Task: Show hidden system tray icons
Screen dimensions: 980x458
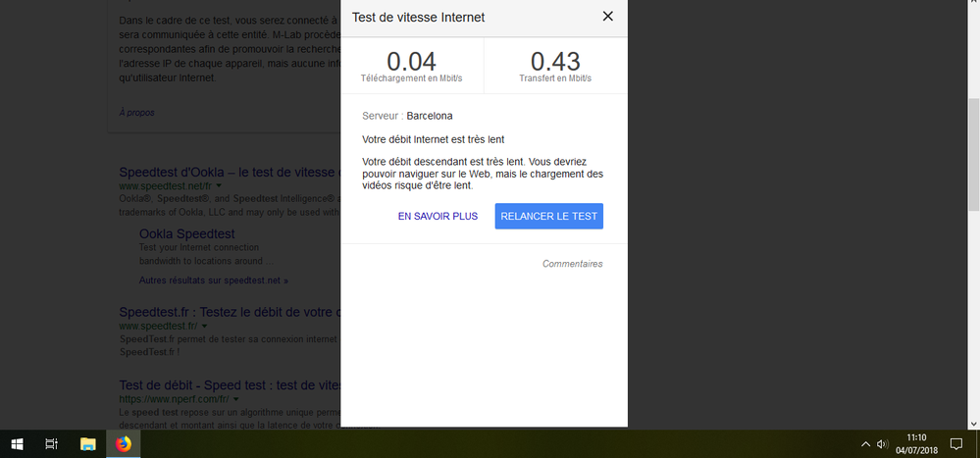Action: pyautogui.click(x=865, y=444)
